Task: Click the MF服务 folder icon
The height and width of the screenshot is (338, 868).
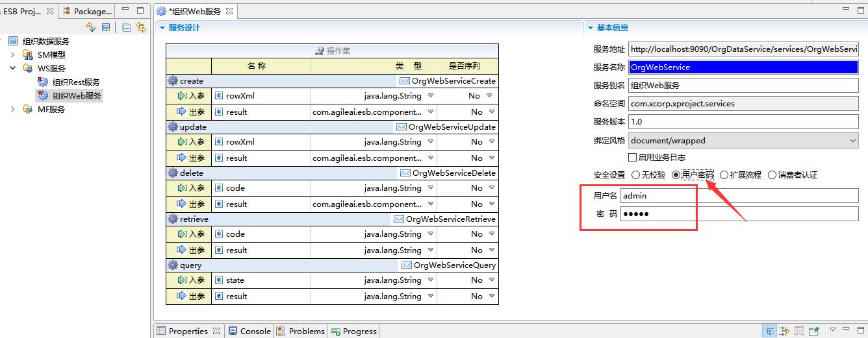Action: pos(28,109)
